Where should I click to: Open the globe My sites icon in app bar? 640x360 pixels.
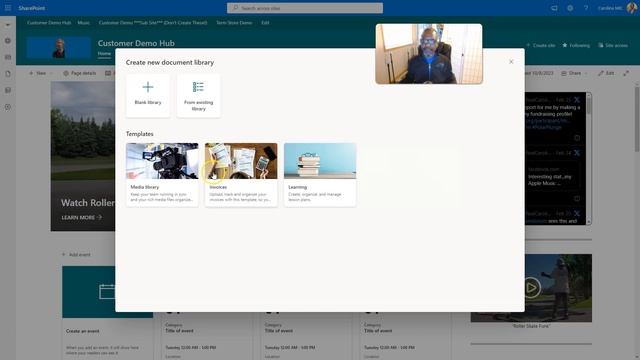(x=8, y=41)
